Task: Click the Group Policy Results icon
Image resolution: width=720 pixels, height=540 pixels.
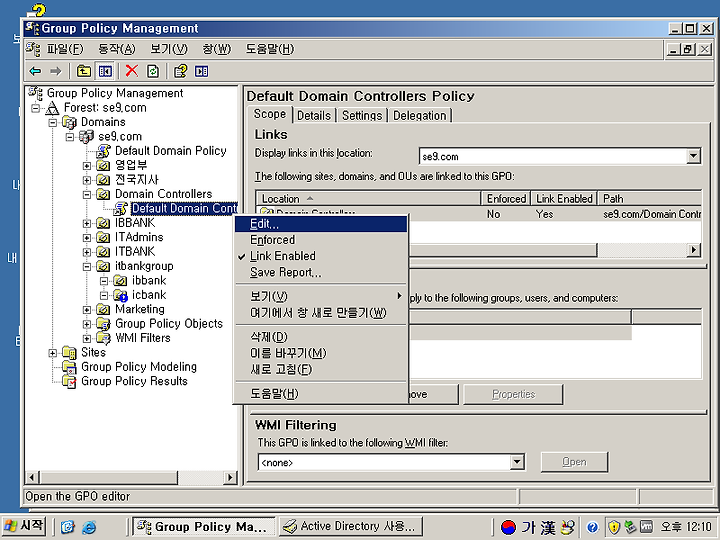Action: 70,381
